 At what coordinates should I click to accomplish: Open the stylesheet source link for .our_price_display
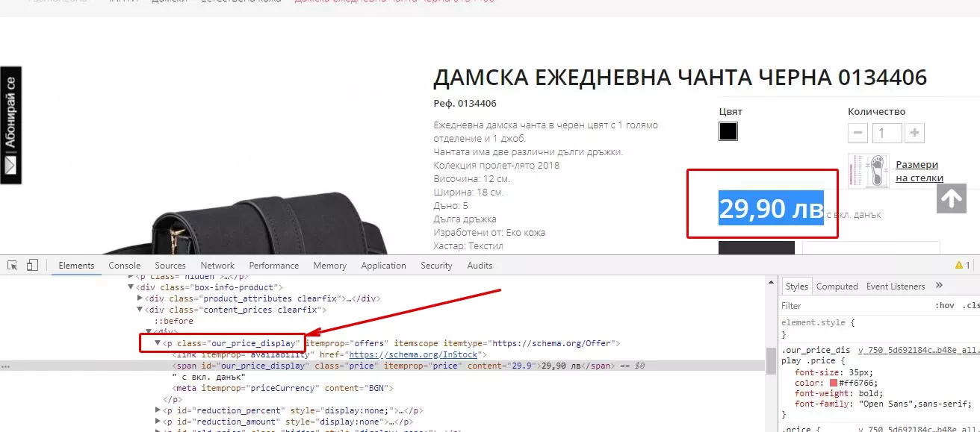tap(918, 349)
